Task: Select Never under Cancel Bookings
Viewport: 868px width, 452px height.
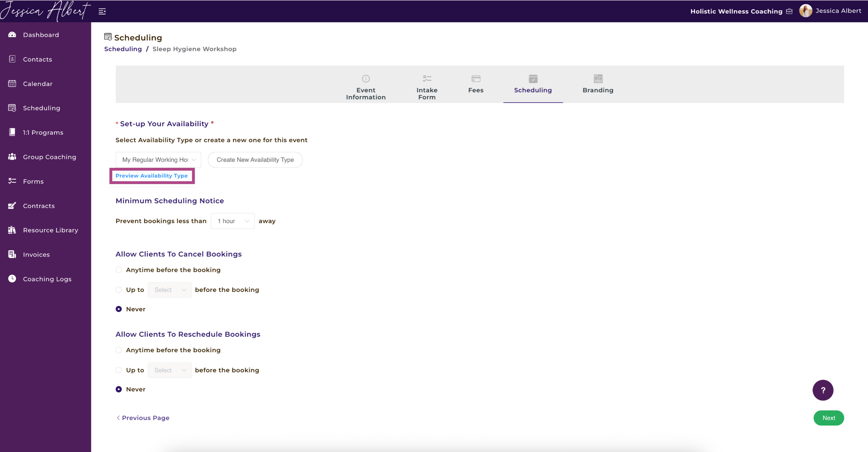Action: point(119,309)
